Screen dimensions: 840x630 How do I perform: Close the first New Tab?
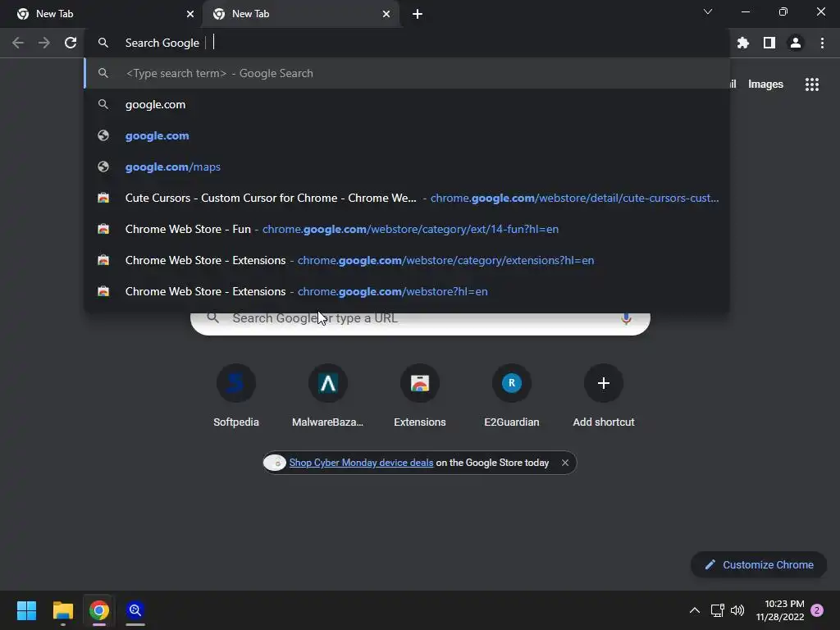190,14
